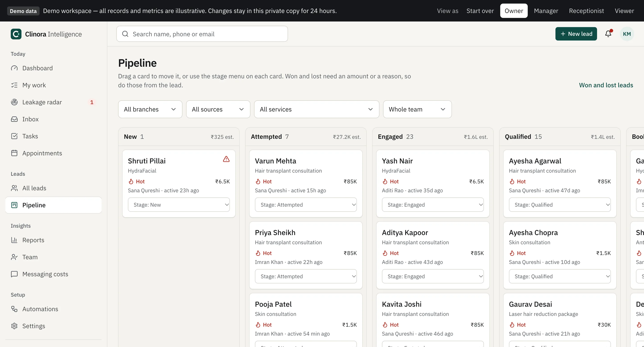Click the Dashboard gauge icon
644x347 pixels.
coord(14,68)
